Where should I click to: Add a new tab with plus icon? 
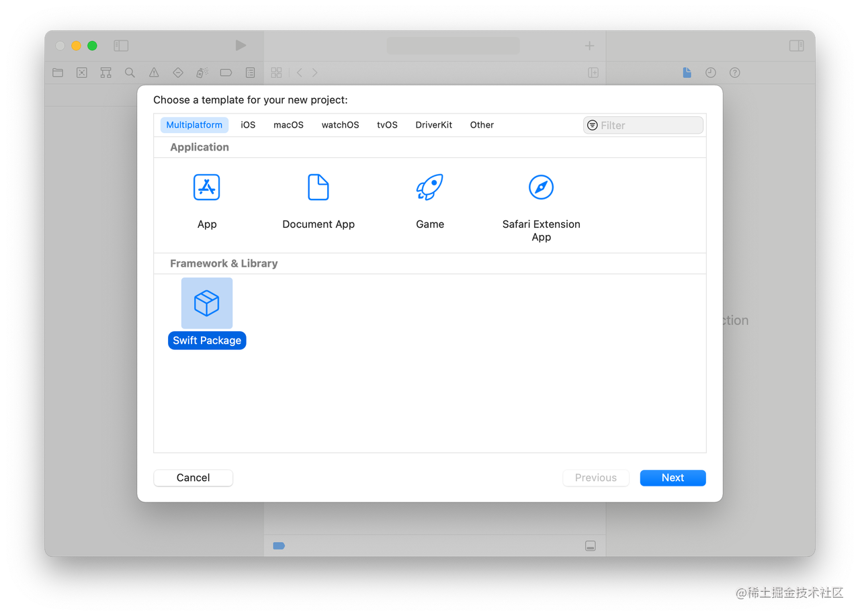[x=589, y=46]
